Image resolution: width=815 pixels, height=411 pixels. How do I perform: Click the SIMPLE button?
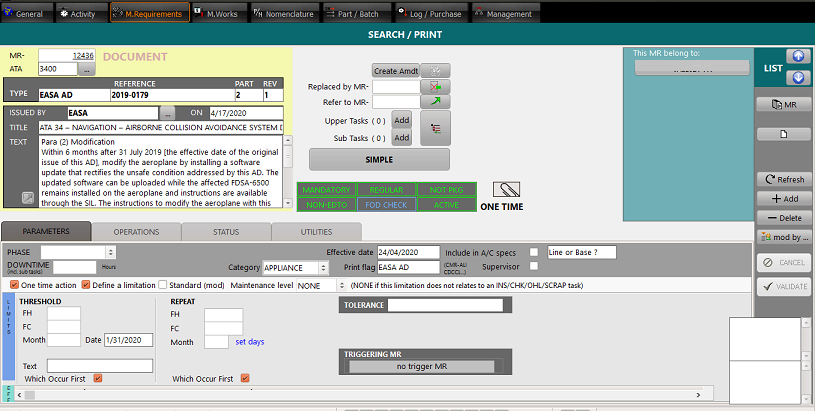(379, 160)
